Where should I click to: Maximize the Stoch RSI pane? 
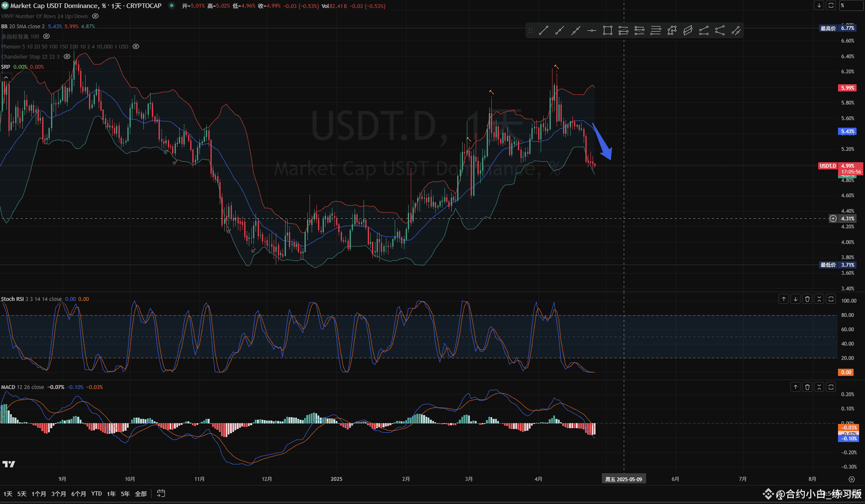[x=831, y=299]
